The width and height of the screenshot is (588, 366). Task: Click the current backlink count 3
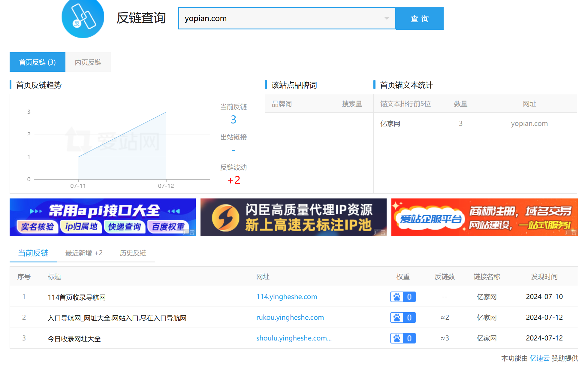point(234,120)
